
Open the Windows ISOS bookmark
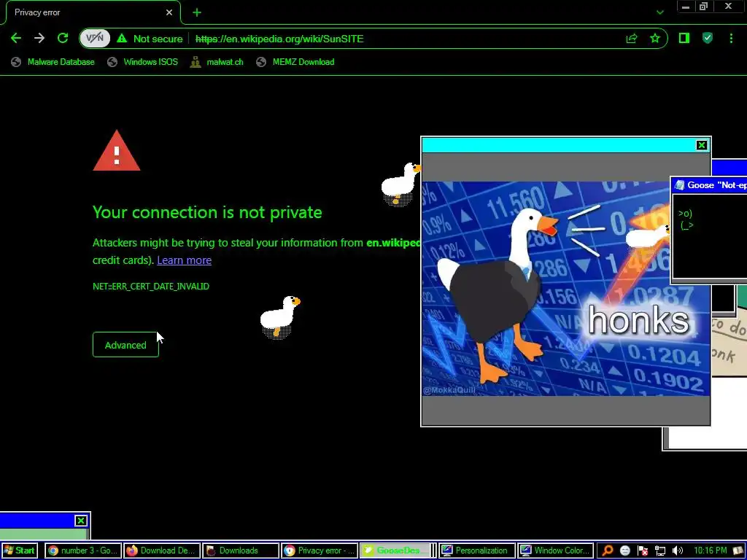tap(142, 62)
